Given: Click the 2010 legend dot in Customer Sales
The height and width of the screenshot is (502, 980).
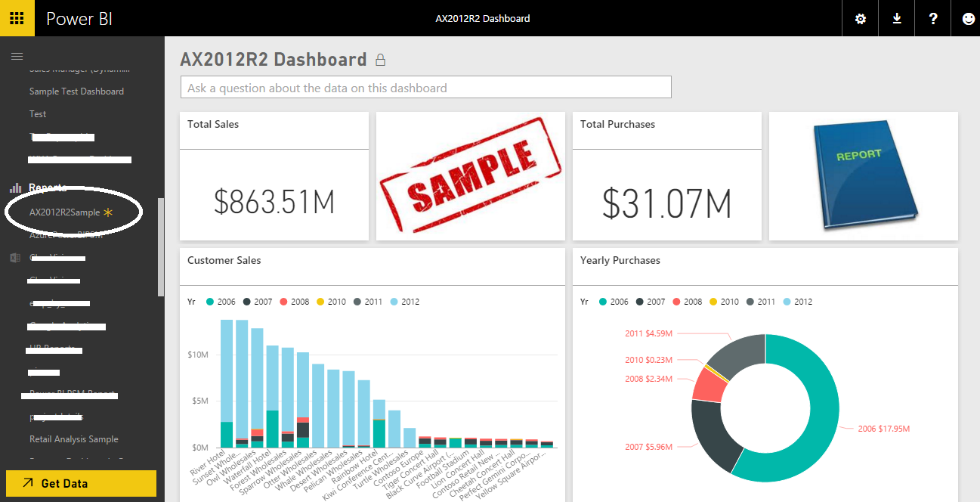Looking at the screenshot, I should coord(320,302).
